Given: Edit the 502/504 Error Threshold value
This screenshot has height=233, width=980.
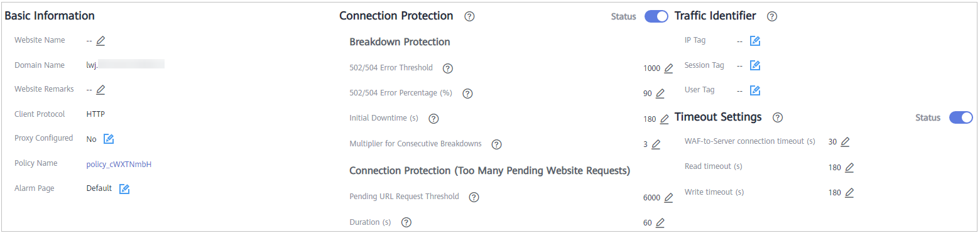Looking at the screenshot, I should [x=668, y=68].
